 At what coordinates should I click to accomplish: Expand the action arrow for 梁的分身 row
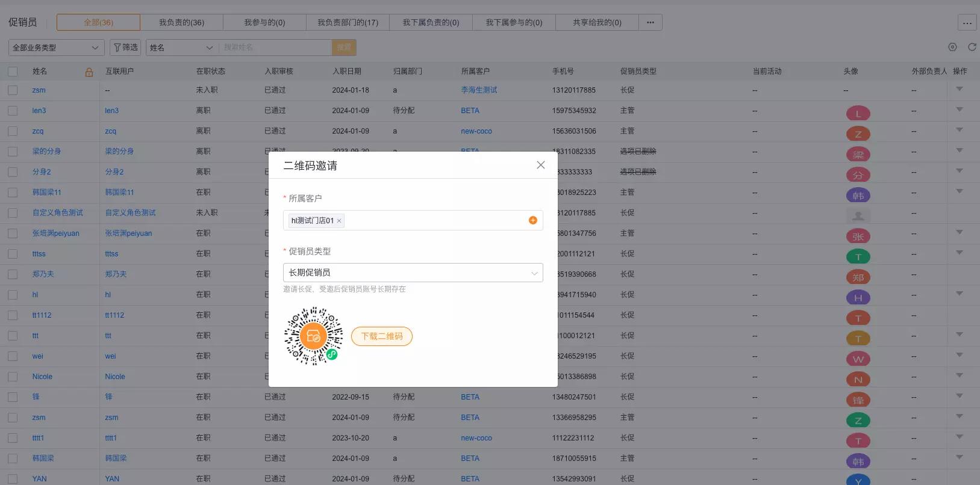coord(960,150)
